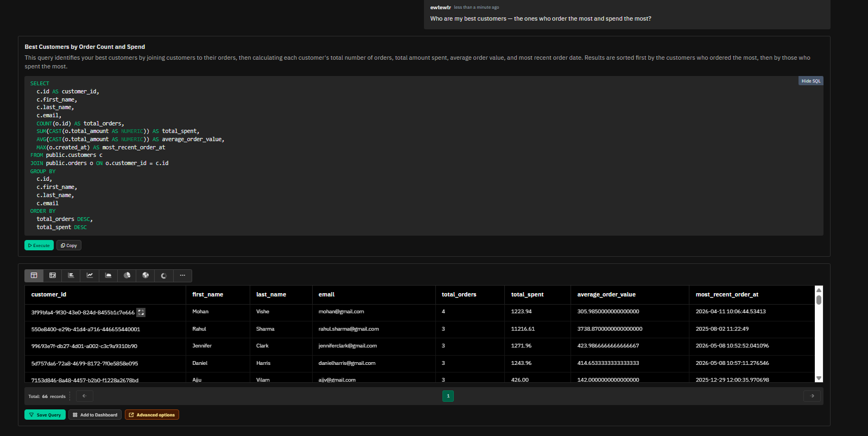
Task: Click total_spent value 1271.96
Action: coord(522,346)
